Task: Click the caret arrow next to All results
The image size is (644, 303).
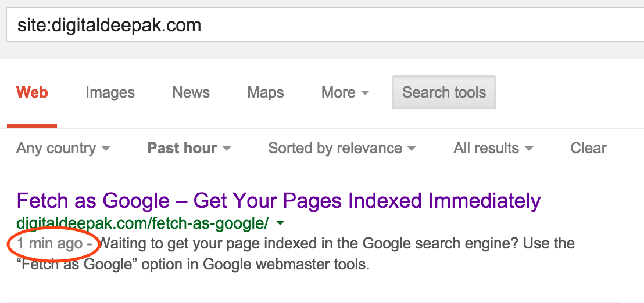Action: click(x=529, y=149)
